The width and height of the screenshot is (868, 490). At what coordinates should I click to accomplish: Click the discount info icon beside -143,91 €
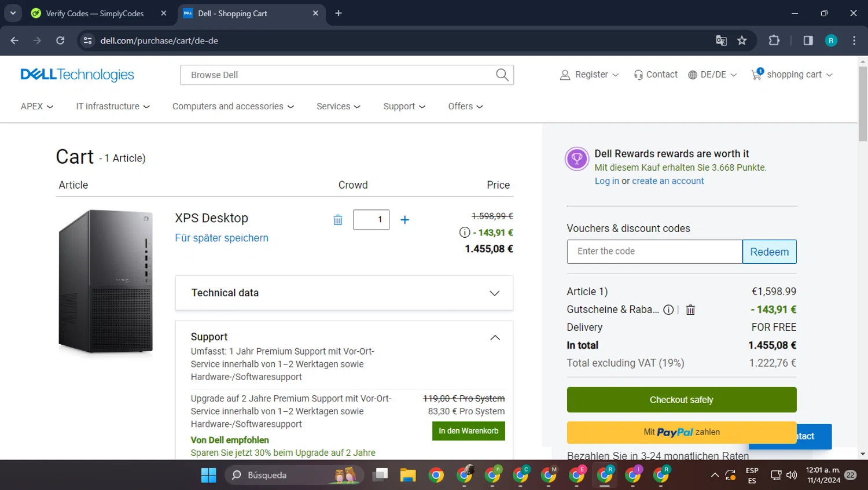point(464,233)
